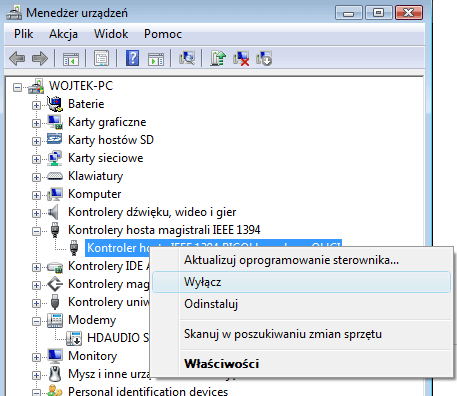Toggle the console tree pane icon
This screenshot has height=396, width=457.
(71, 59)
